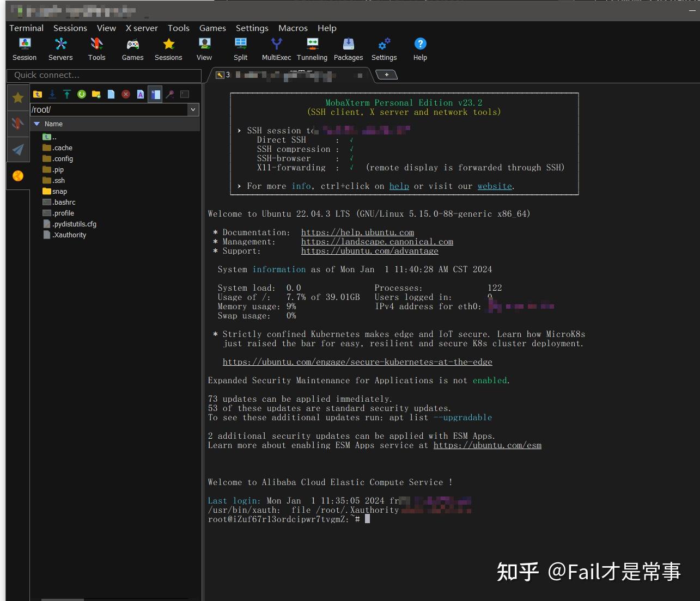This screenshot has width=700, height=601.
Task: Follow the website link in MobaXterm banner
Action: 495,186
